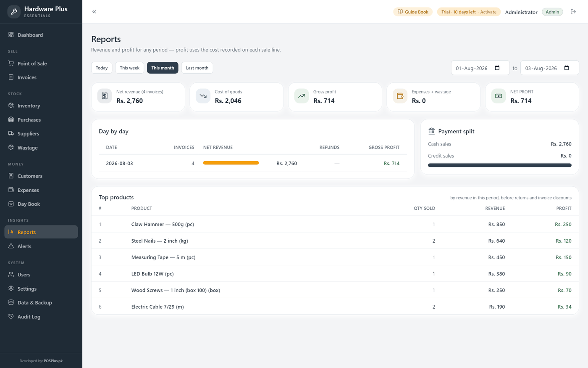Image resolution: width=588 pixels, height=368 pixels.
Task: Click the Claw Hammer product row
Action: pos(335,224)
